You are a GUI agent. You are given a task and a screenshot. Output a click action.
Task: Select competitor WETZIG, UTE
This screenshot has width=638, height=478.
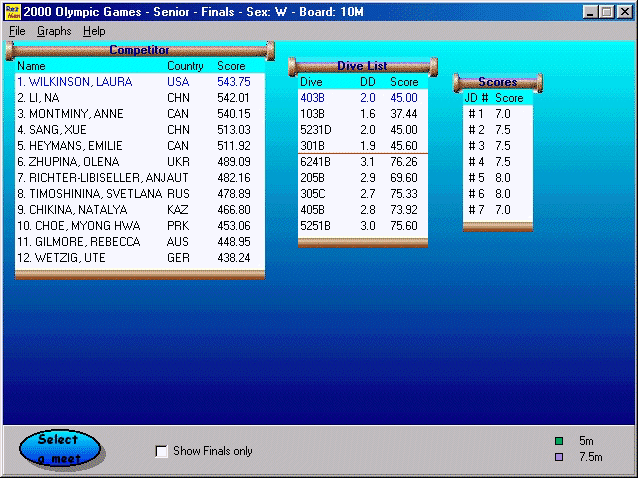click(140, 258)
